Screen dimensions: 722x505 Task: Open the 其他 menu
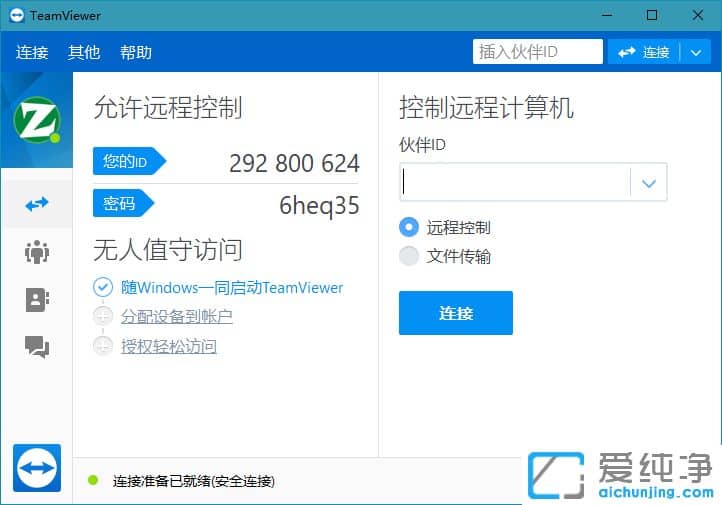pos(84,52)
